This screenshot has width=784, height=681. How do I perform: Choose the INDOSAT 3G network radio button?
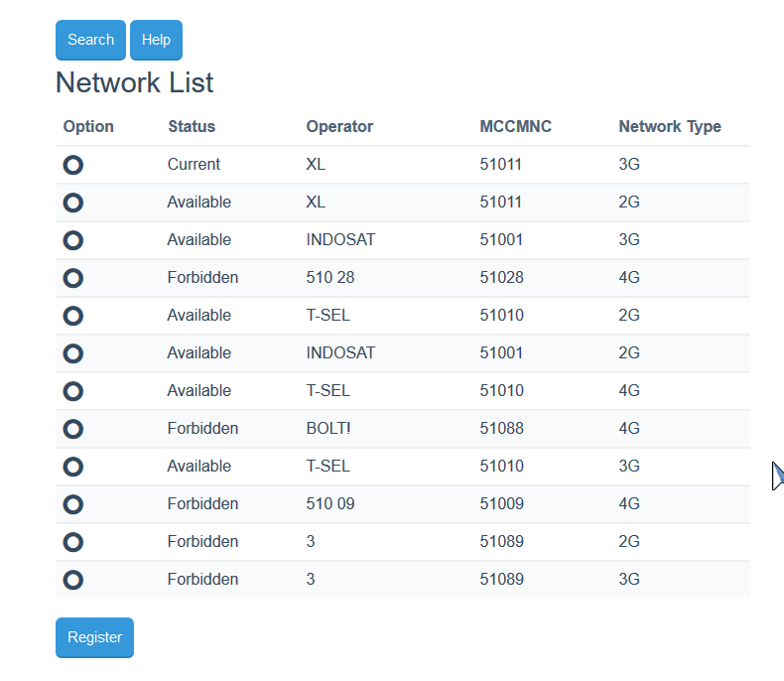point(72,240)
